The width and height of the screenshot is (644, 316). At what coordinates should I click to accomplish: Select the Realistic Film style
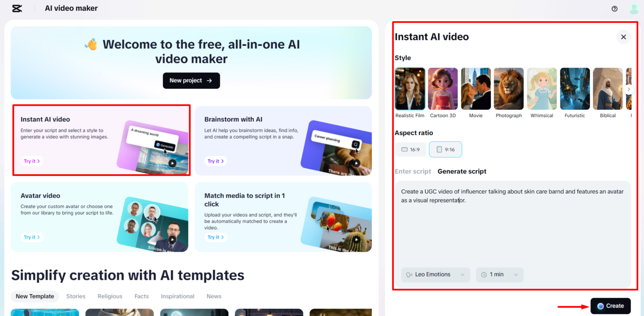tap(410, 89)
